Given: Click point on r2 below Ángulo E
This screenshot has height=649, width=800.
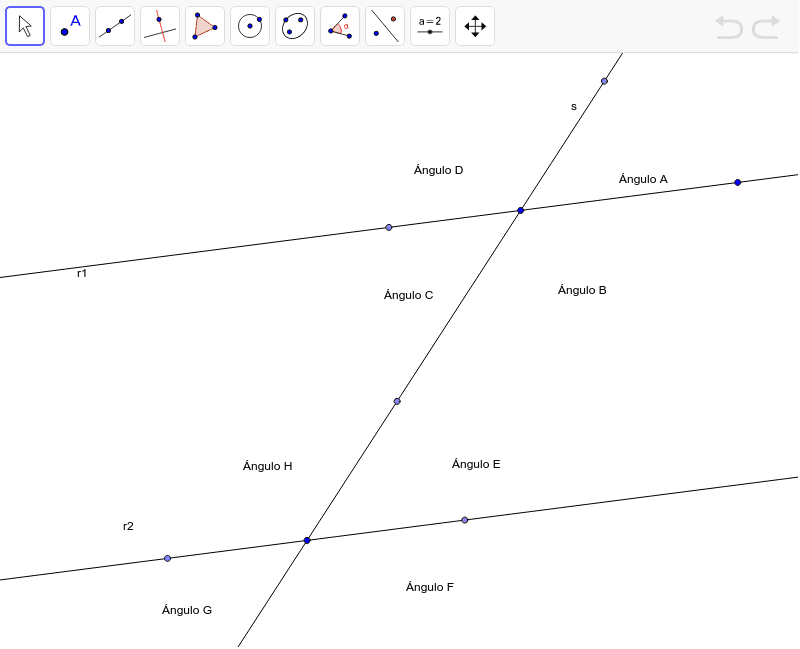Looking at the screenshot, I should pos(464,520).
